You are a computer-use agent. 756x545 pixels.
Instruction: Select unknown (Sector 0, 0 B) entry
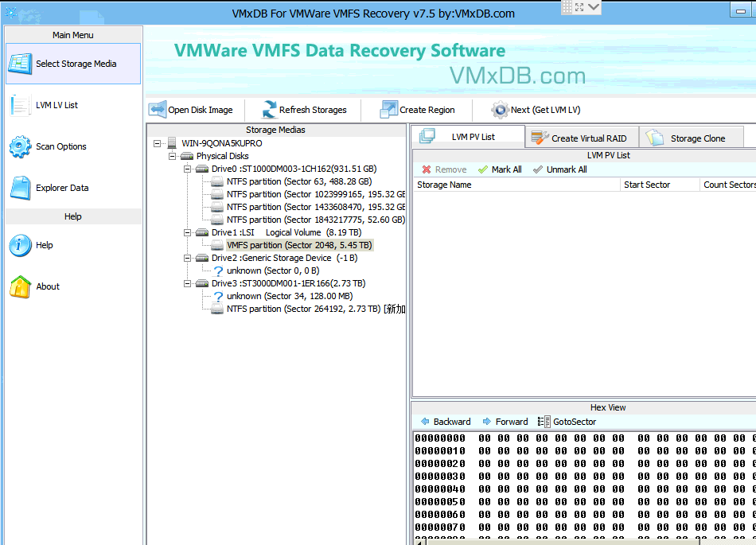pos(274,271)
